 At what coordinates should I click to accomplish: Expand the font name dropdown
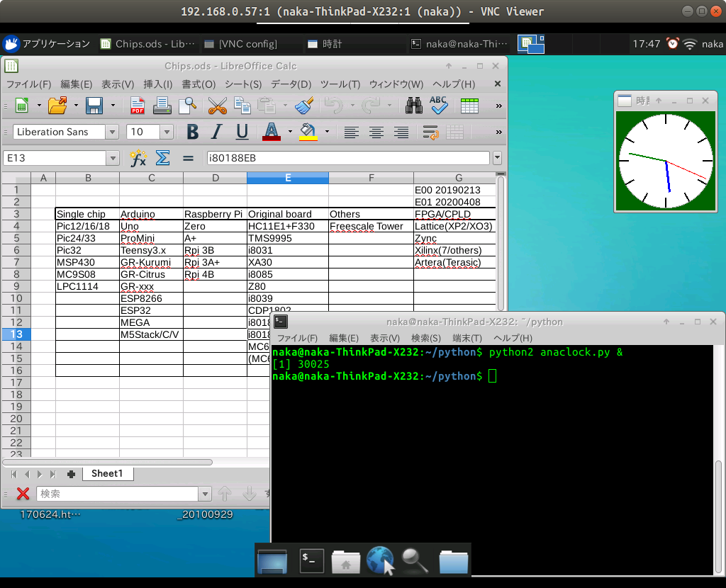pos(112,132)
